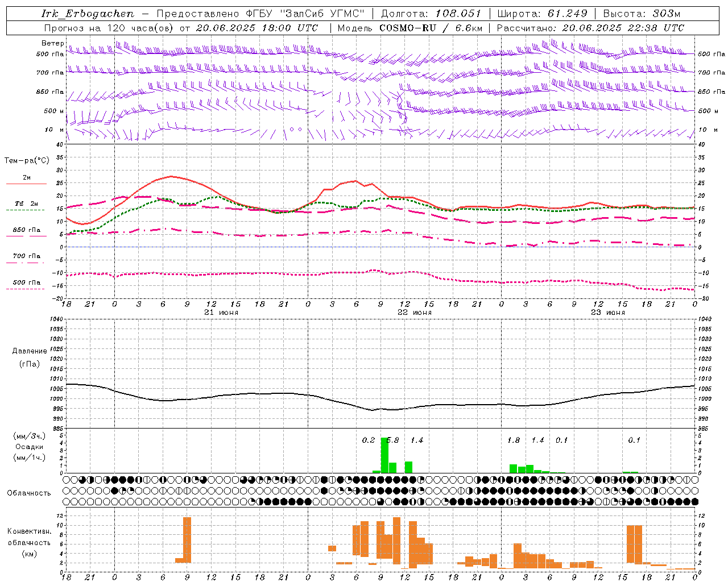Click the 'Давление' pressure panel label

coord(30,351)
